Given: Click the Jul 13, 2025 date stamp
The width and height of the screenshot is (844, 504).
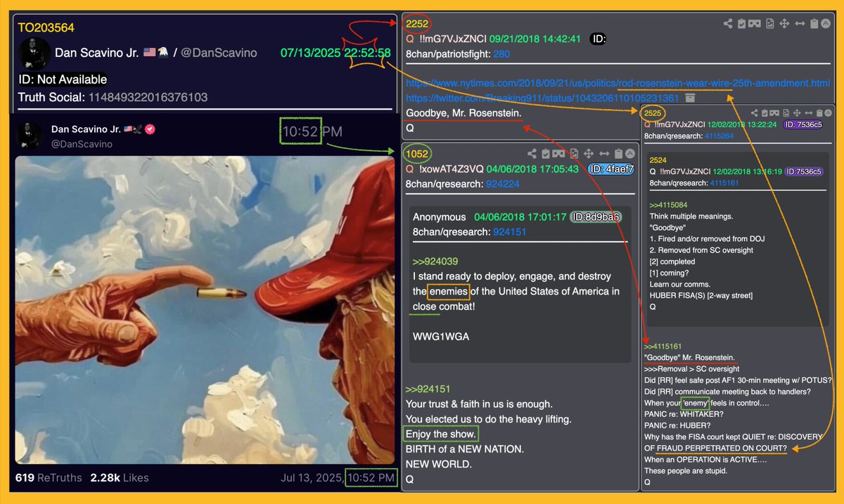Looking at the screenshot, I should pyautogui.click(x=311, y=478).
